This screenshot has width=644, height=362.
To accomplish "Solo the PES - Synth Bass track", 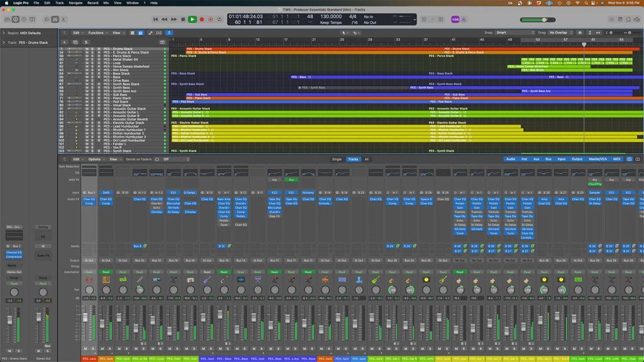I will tap(92, 87).
